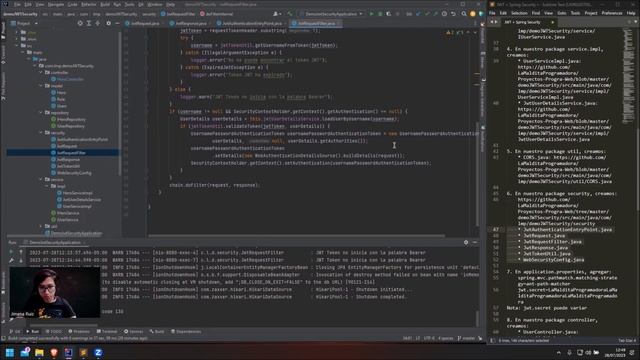Click wrench icon in the Run panel sidebar
The width and height of the screenshot is (640, 360).
pos(11,260)
